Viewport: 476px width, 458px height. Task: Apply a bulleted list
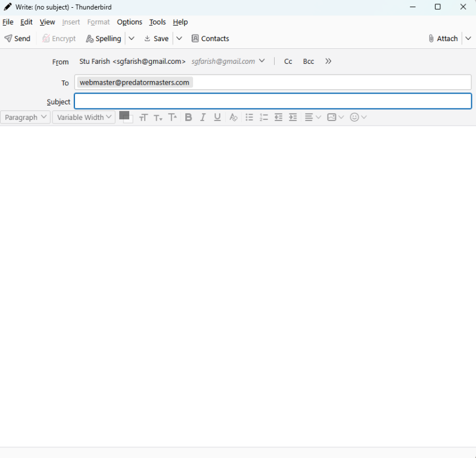[249, 117]
